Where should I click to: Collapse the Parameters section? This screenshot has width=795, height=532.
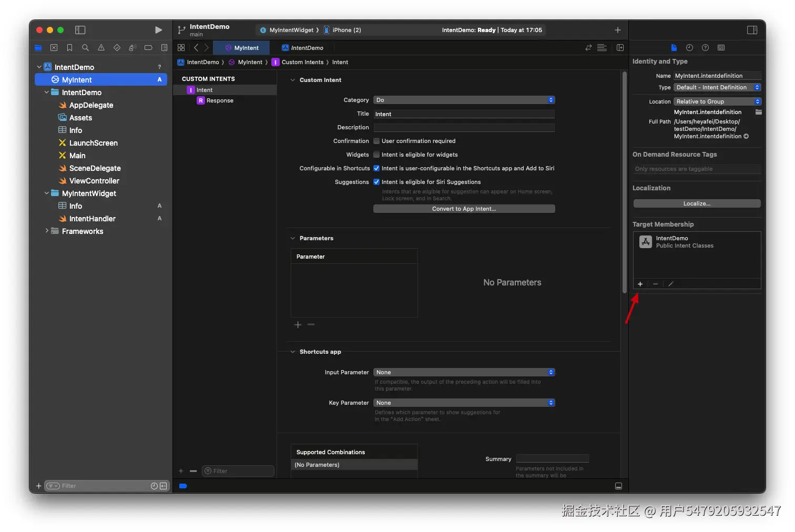point(293,238)
